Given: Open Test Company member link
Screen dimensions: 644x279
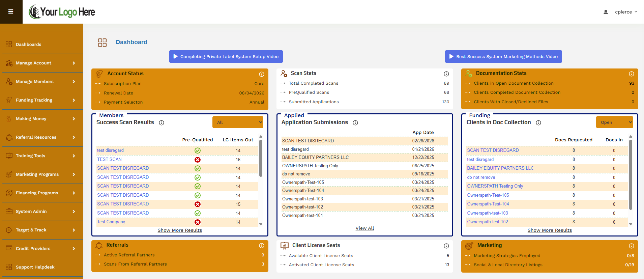Looking at the screenshot, I should tap(111, 222).
